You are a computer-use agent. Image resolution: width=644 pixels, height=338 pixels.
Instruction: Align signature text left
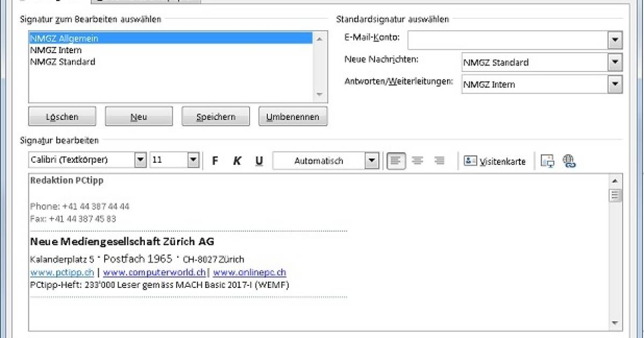click(396, 161)
